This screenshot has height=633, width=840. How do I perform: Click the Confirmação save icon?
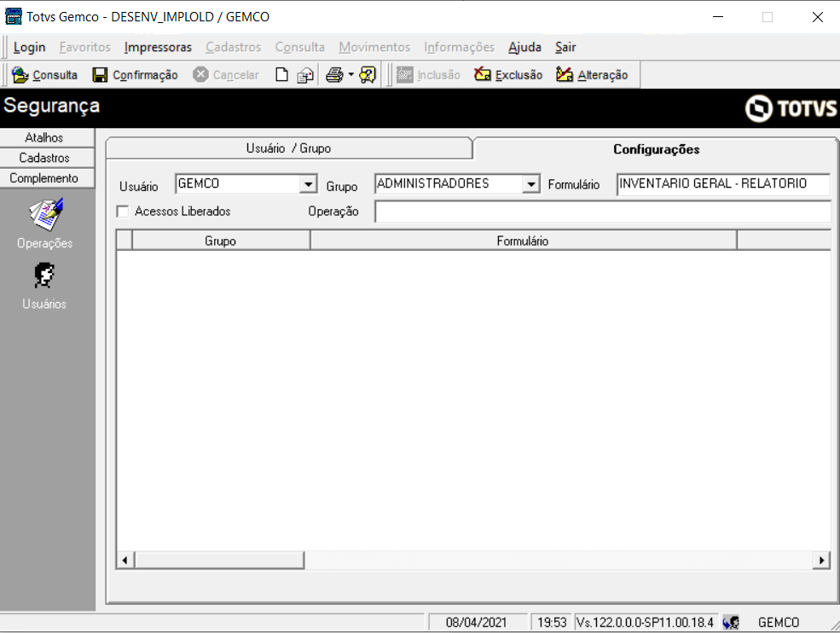pos(100,74)
